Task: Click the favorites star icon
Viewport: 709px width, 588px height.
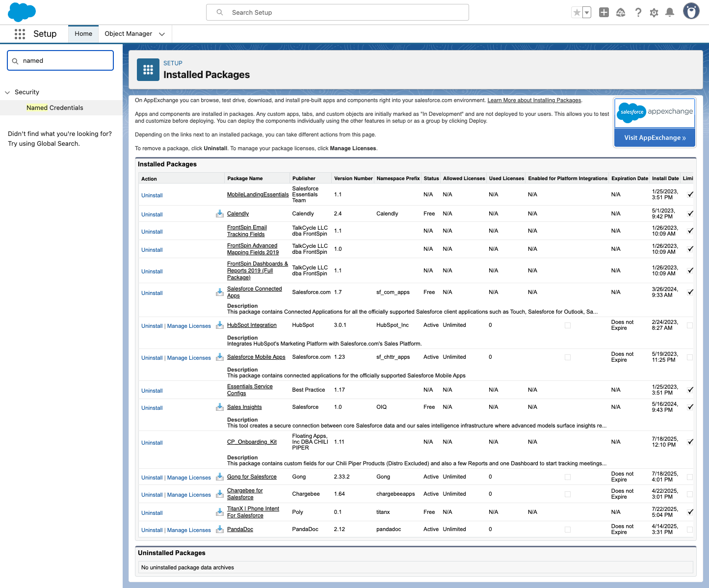Action: click(577, 12)
